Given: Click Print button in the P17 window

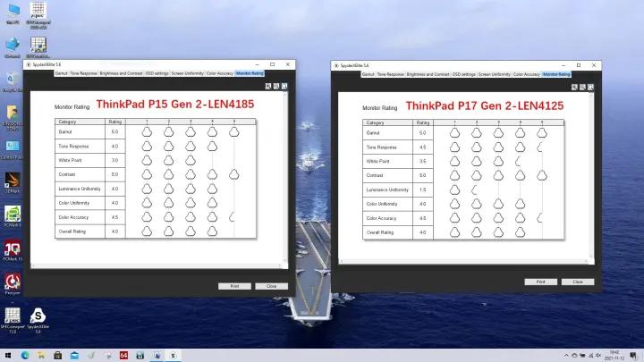Looking at the screenshot, I should pos(541,282).
